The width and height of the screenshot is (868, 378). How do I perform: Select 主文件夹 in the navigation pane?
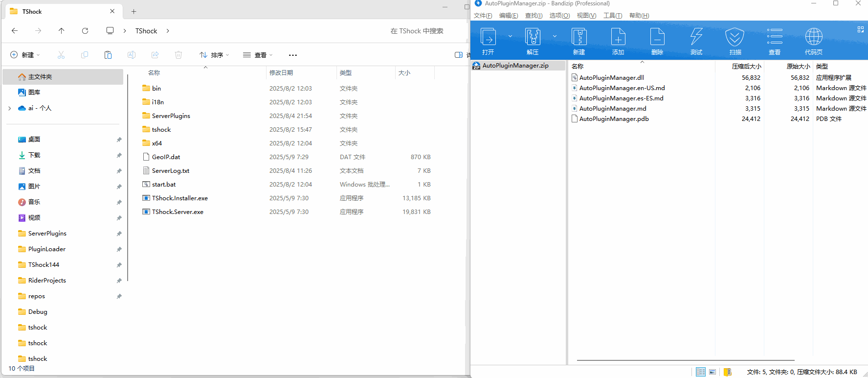point(63,77)
